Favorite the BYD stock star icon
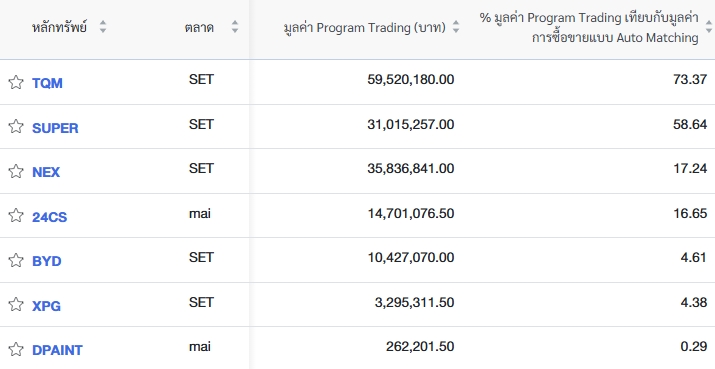Screen dimensions: 715x369 (x=16, y=260)
